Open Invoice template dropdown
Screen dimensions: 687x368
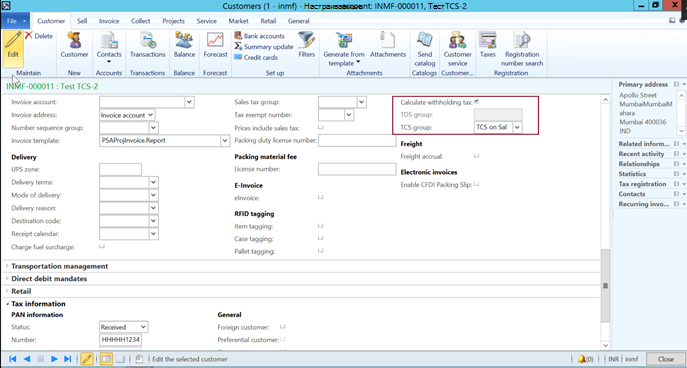tap(225, 141)
